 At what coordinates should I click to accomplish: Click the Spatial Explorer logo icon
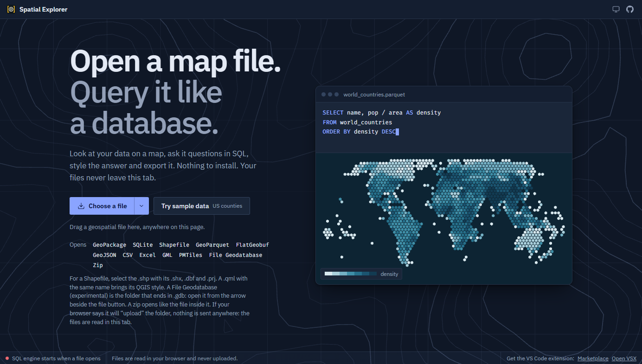[x=11, y=9]
